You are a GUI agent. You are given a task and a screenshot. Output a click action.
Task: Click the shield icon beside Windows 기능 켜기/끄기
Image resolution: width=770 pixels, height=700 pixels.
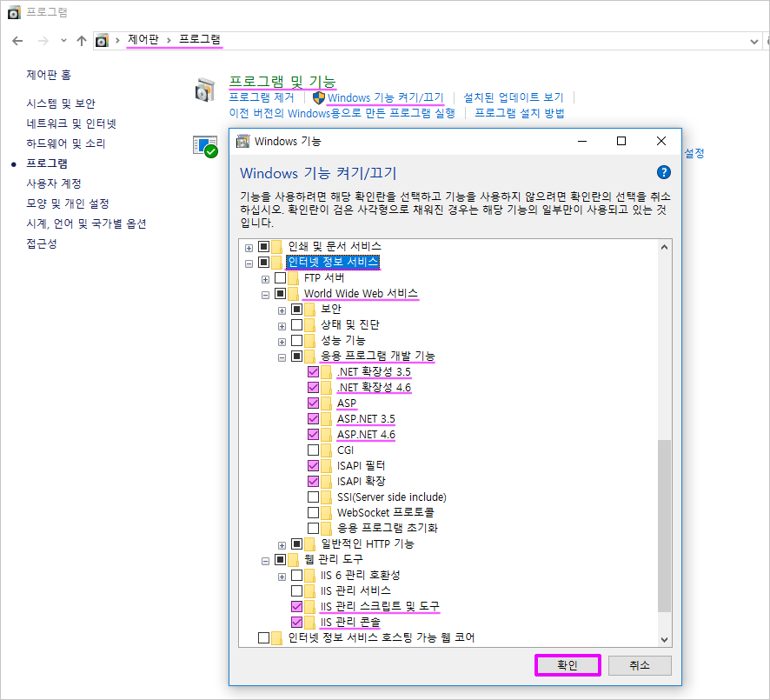click(319, 97)
